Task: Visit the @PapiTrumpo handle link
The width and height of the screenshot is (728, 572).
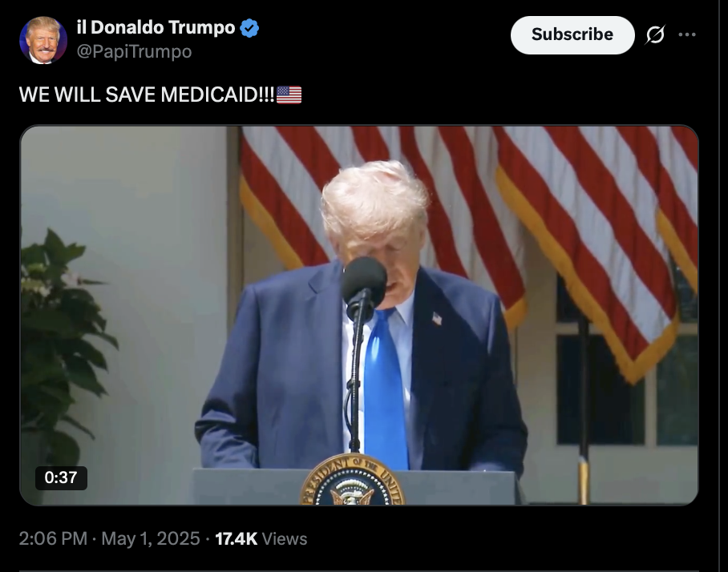Action: tap(134, 51)
